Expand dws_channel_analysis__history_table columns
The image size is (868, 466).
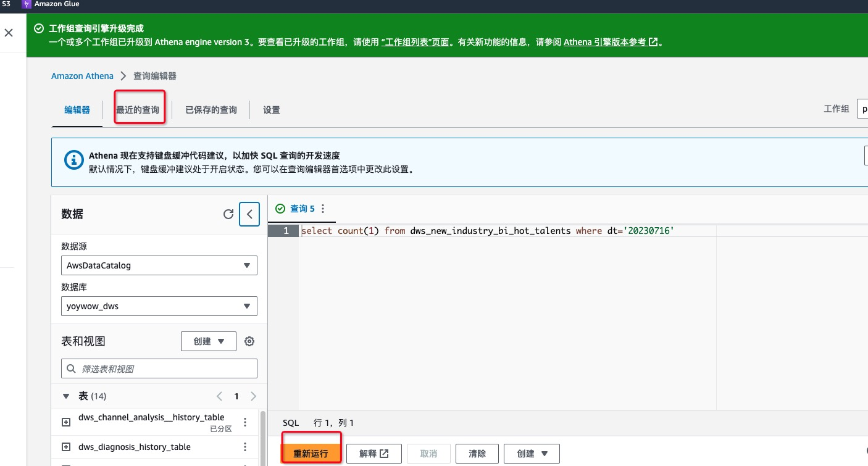[x=67, y=422]
